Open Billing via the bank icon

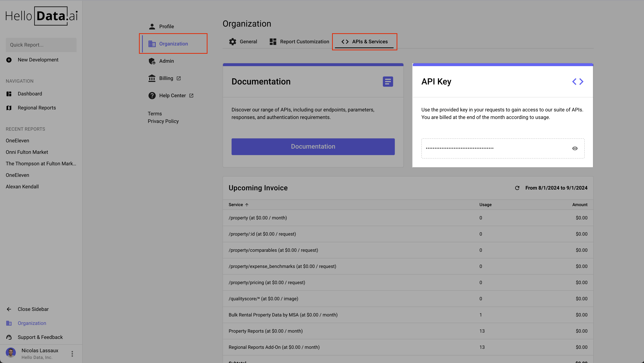click(152, 78)
